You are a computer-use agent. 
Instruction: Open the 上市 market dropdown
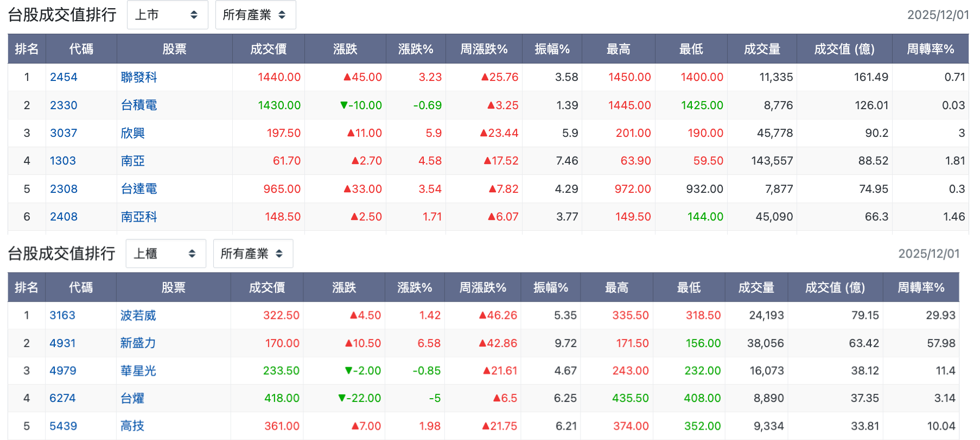(x=167, y=15)
